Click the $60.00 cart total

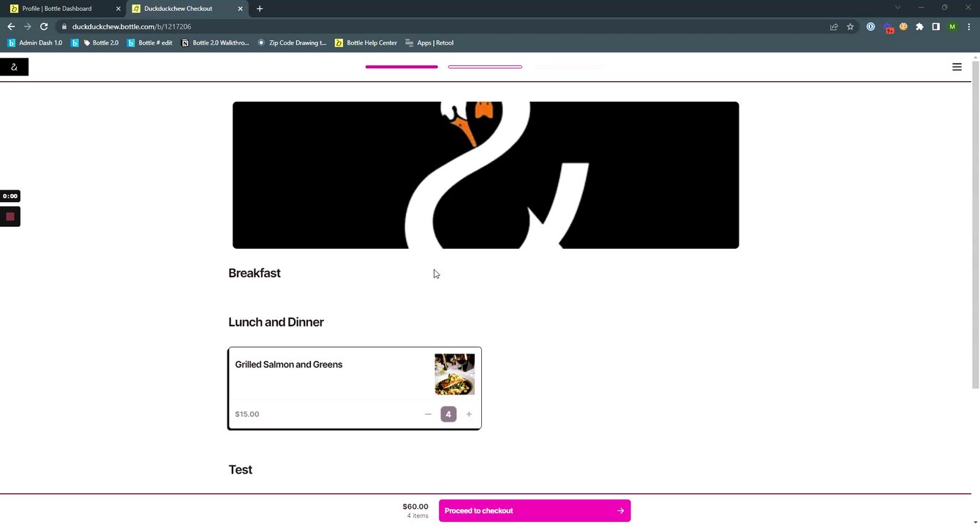pyautogui.click(x=415, y=507)
